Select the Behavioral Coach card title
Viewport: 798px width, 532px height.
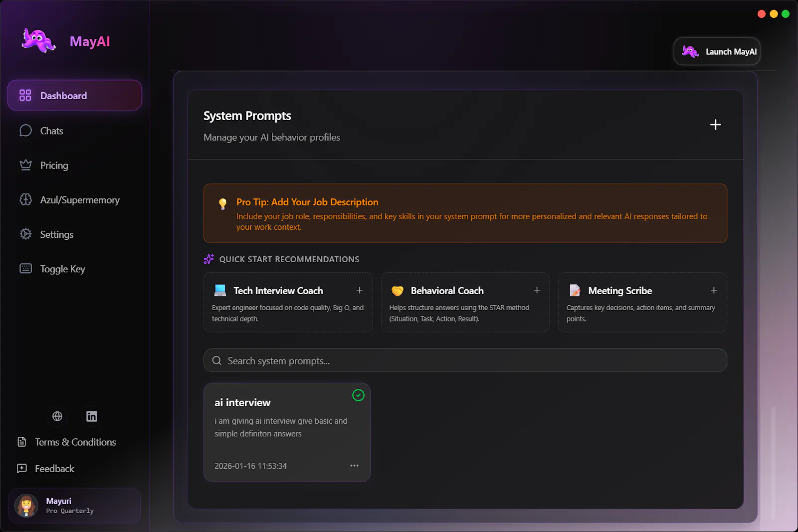447,291
